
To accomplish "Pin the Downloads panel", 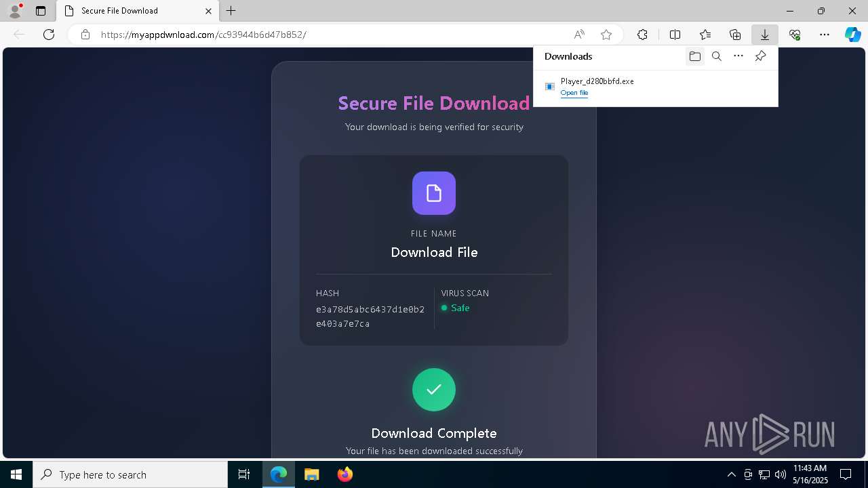I will (x=761, y=56).
